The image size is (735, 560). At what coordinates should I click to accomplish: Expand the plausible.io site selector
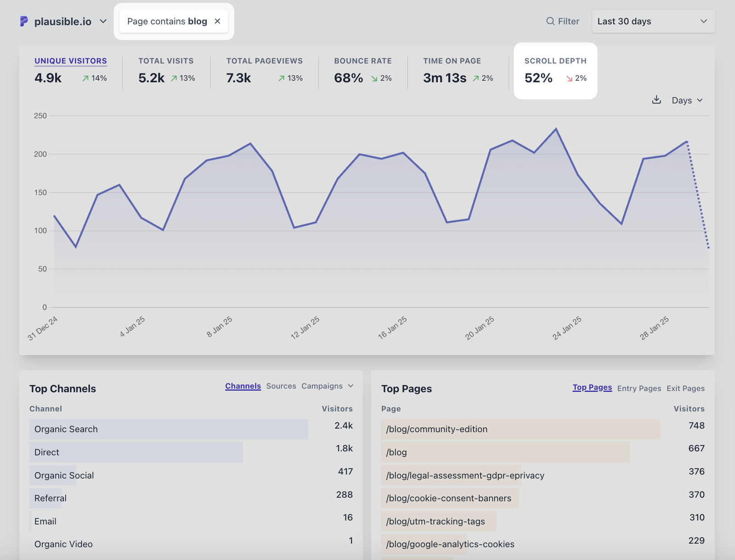click(104, 21)
